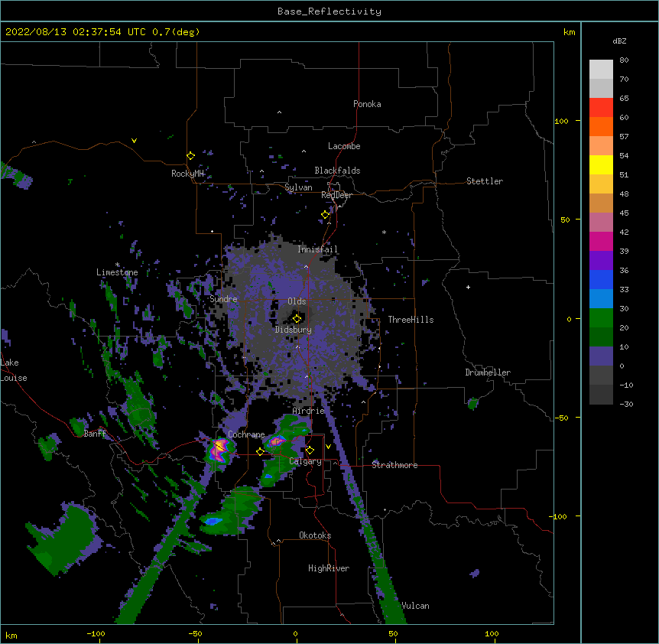Click the Calgary city label
Image resolution: width=659 pixels, height=644 pixels.
[x=306, y=461]
